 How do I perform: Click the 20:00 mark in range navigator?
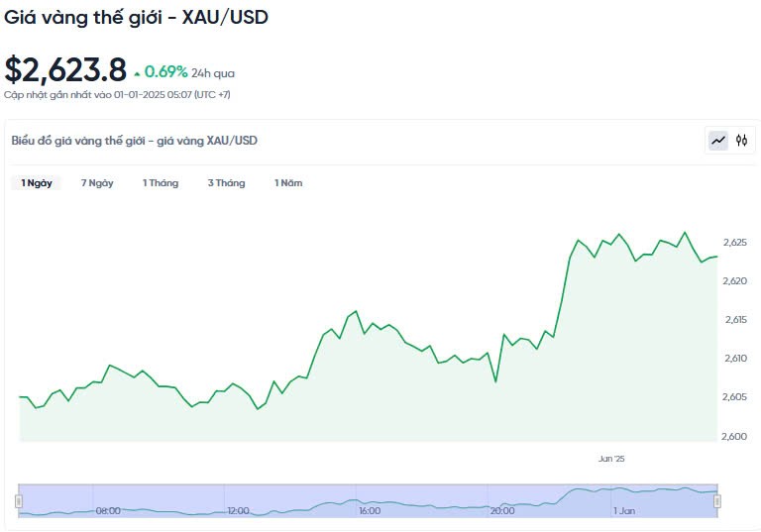[x=501, y=511]
